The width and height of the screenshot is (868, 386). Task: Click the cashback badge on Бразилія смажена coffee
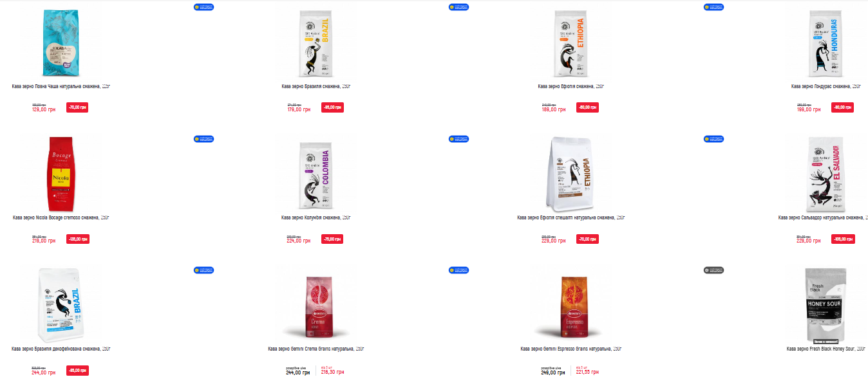tap(458, 7)
